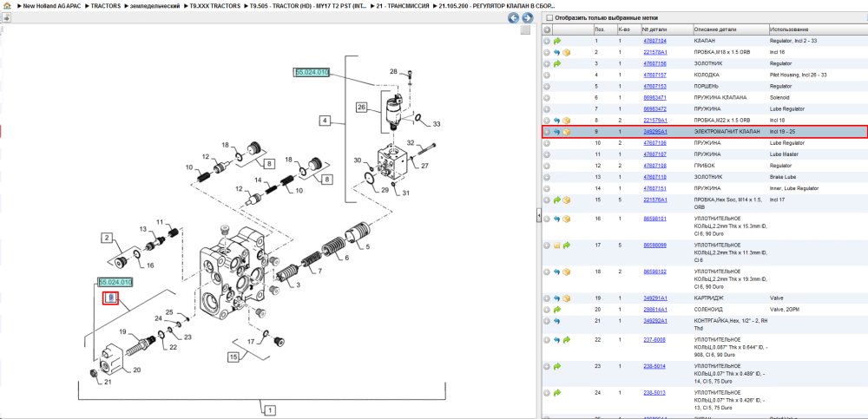The height and width of the screenshot is (419, 868).
Task: Click 'Valve, 2GPM' usage text
Action: click(x=784, y=310)
